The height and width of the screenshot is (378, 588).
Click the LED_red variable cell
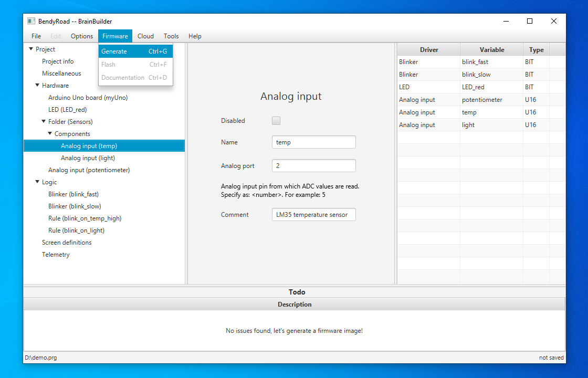(x=491, y=87)
